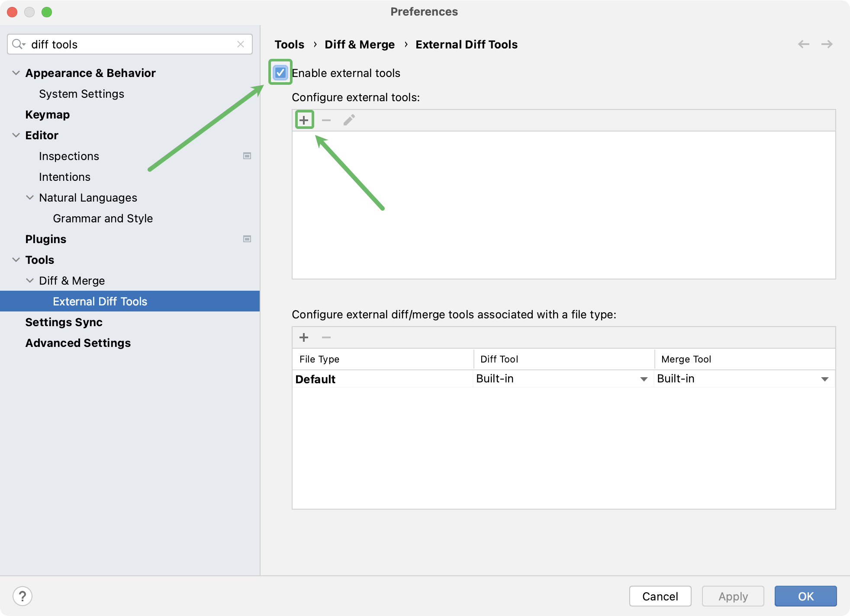Click the Remove external tool minus icon

coord(326,119)
